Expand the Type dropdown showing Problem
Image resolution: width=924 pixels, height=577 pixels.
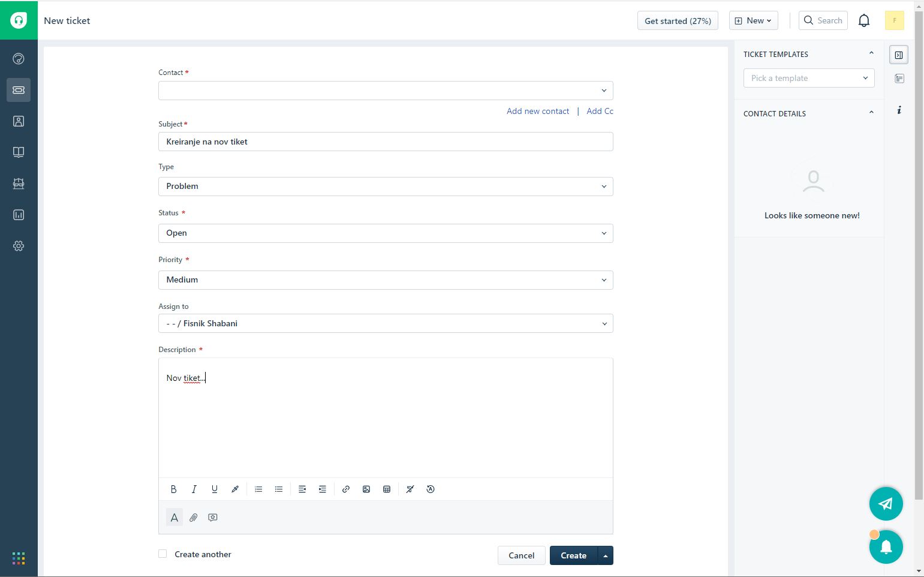click(x=385, y=187)
